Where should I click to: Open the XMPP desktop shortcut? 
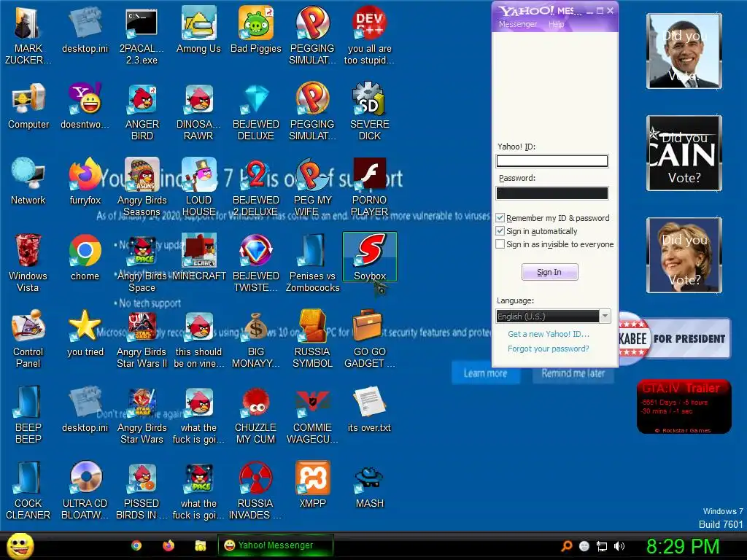coord(312,484)
